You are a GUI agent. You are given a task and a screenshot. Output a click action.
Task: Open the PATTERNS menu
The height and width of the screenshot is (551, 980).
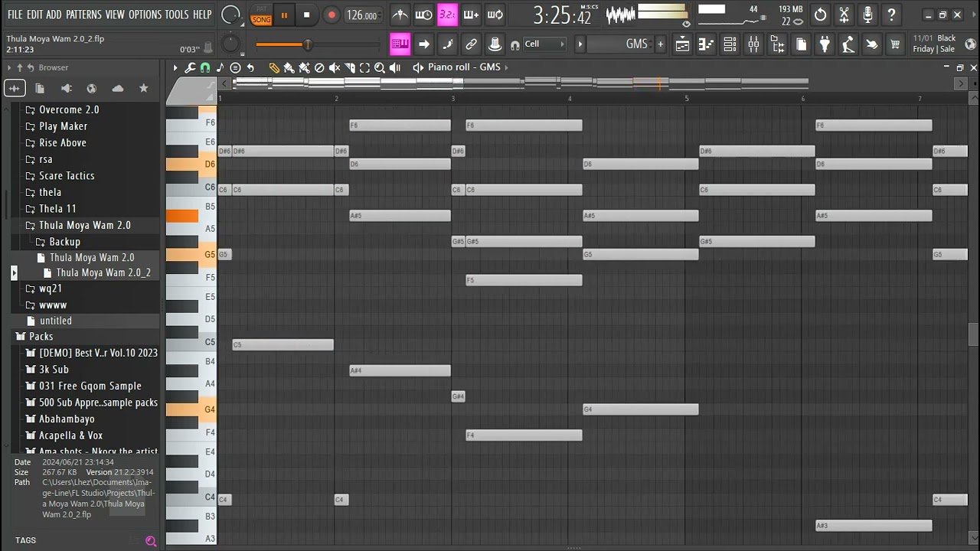83,15
